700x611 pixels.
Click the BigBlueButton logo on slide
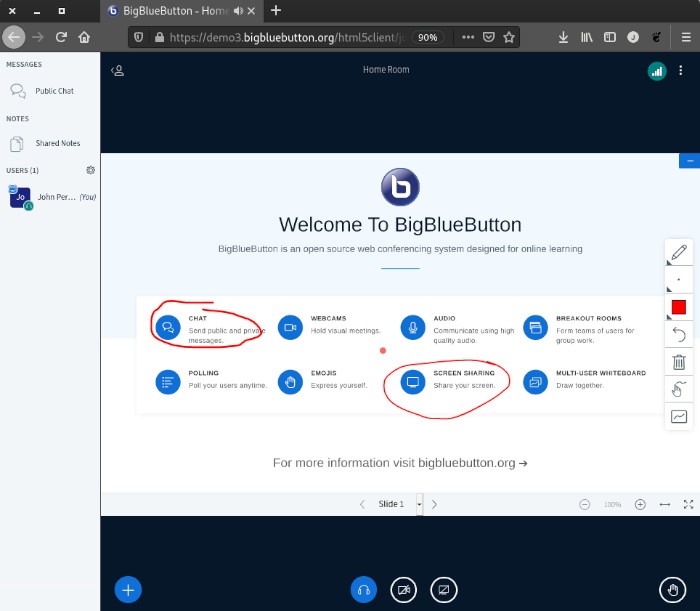tap(400, 187)
